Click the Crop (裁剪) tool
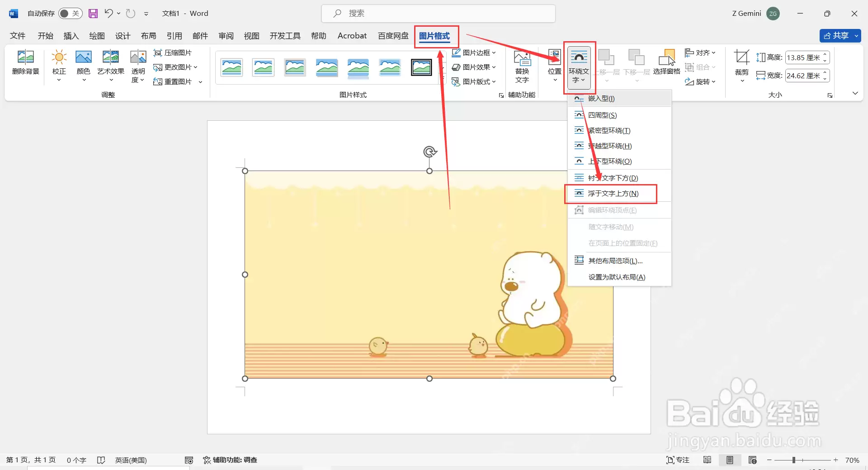The height and width of the screenshot is (470, 868). (742, 66)
